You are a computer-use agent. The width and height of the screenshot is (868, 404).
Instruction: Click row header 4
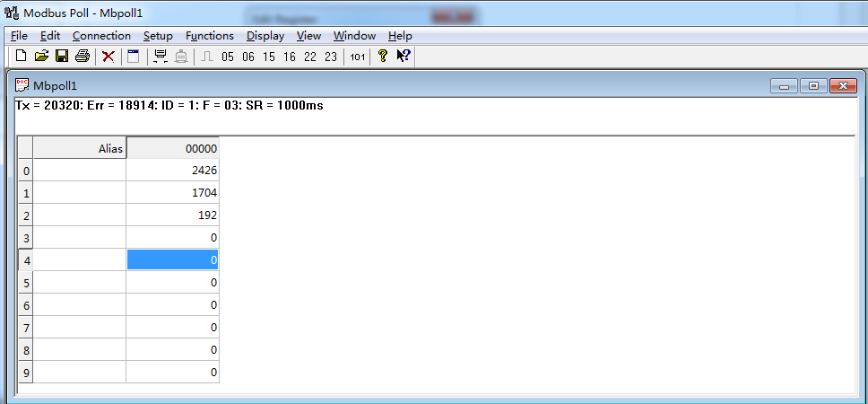tap(26, 260)
